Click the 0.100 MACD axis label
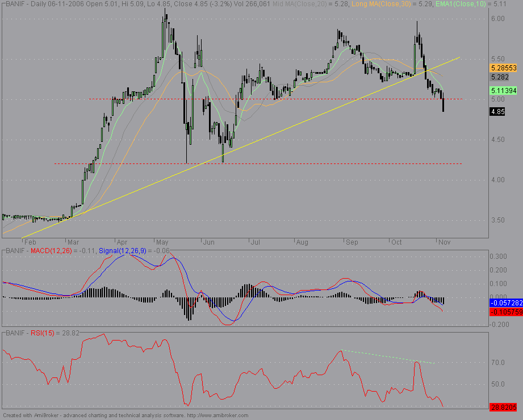The height and width of the screenshot is (420, 523). pyautogui.click(x=498, y=284)
